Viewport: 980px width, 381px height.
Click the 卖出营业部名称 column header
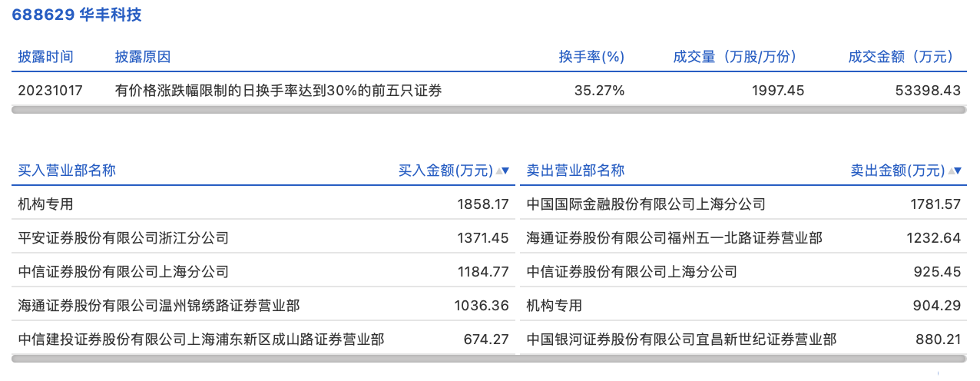(x=575, y=171)
